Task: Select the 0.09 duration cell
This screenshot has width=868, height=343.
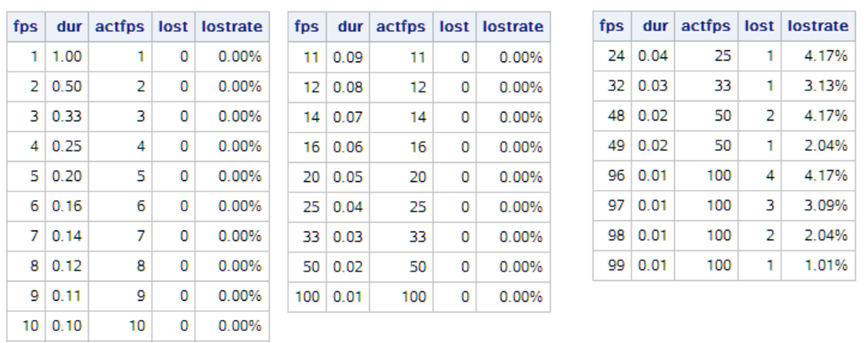Action: pos(348,56)
